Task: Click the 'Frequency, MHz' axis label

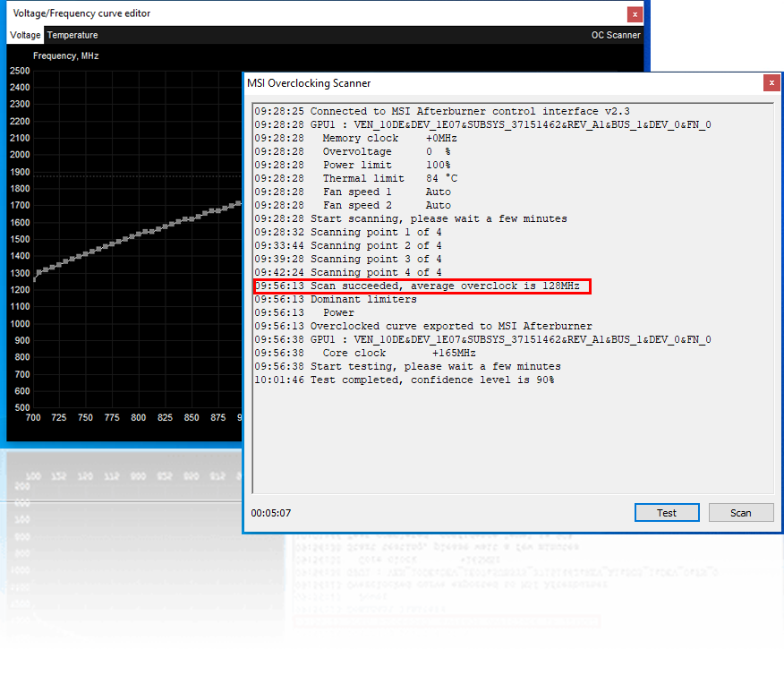Action: (x=65, y=55)
